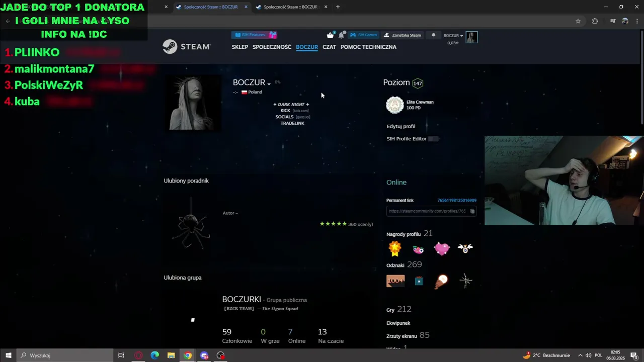Image resolution: width=644 pixels, height=362 pixels.
Task: Open Microsoft Edge from the taskbar
Action: coord(154,355)
